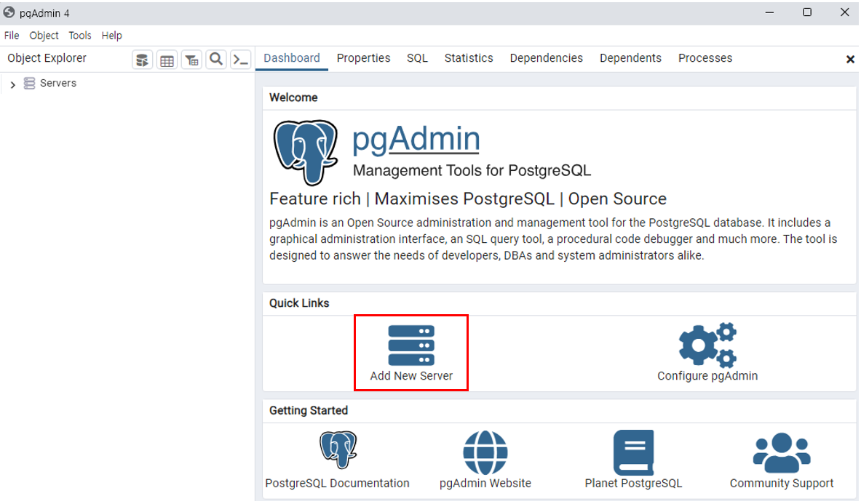This screenshot has width=861, height=504.
Task: Open the Help menu
Action: coord(111,36)
